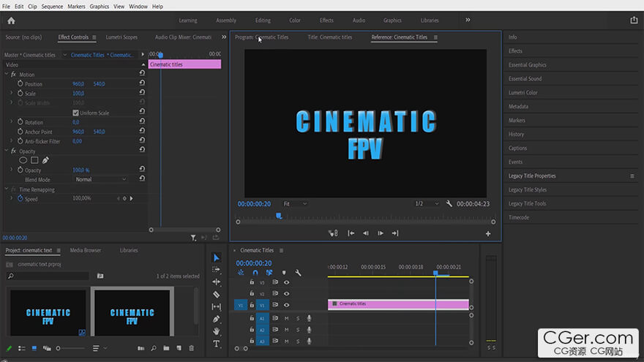644x362 pixels.
Task: Open Program: Cinematic Titles tab
Action: [x=262, y=37]
